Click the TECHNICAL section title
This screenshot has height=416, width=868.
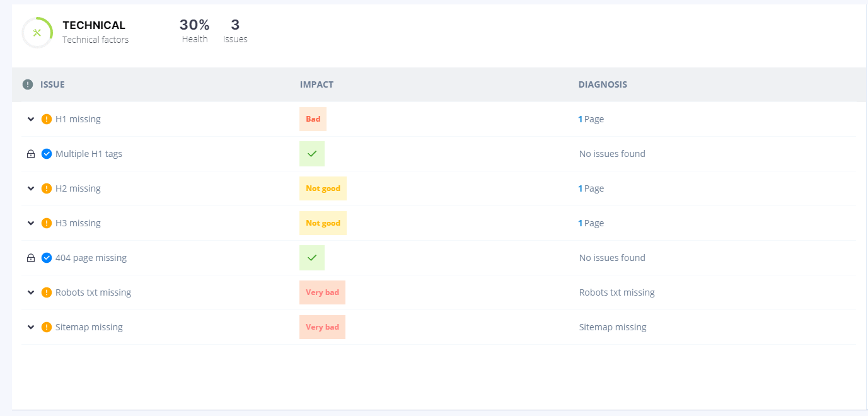pos(94,25)
